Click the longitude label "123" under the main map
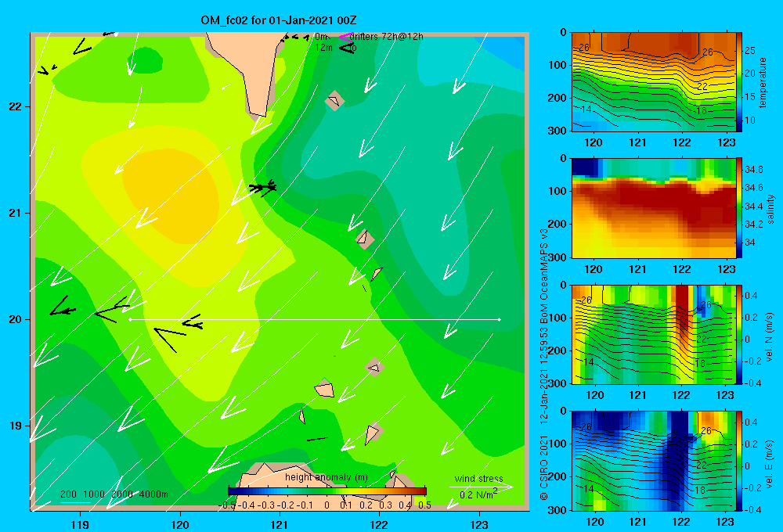Image resolution: width=783 pixels, height=532 pixels. pyautogui.click(x=479, y=524)
